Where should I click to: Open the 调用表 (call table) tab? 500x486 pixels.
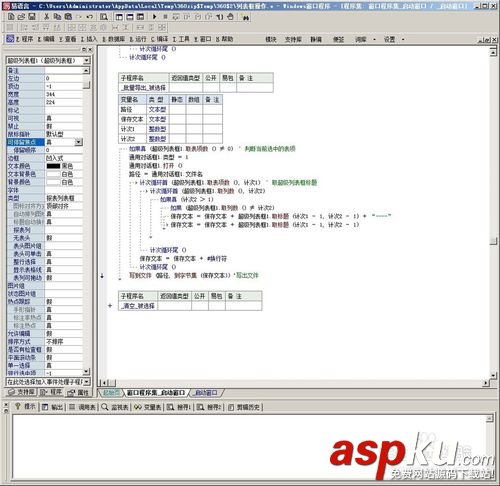click(82, 407)
